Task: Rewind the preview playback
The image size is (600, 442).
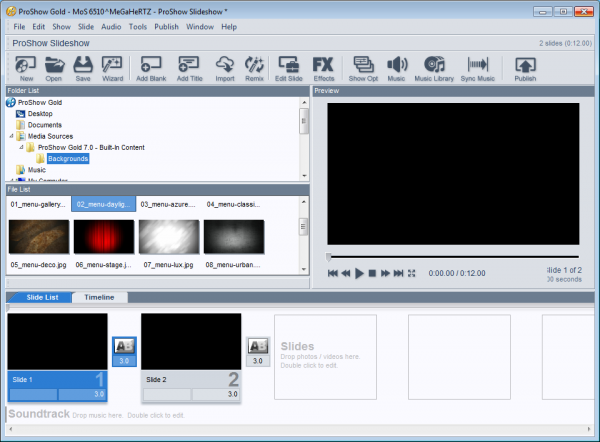Action: [x=346, y=273]
